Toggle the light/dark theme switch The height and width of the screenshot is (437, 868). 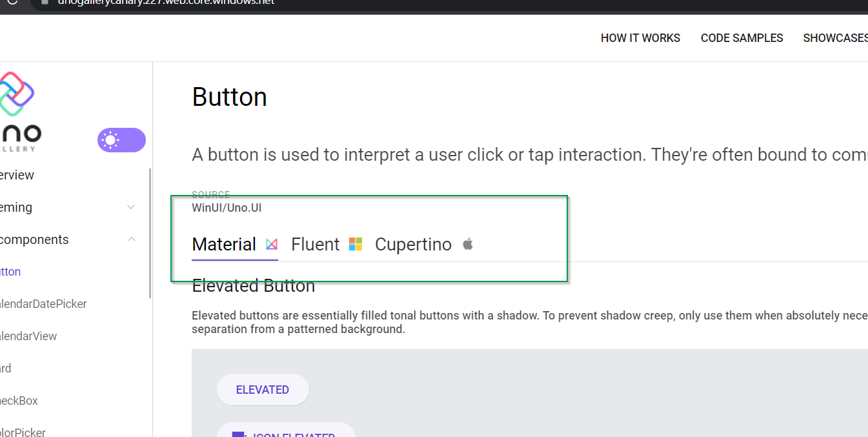121,139
